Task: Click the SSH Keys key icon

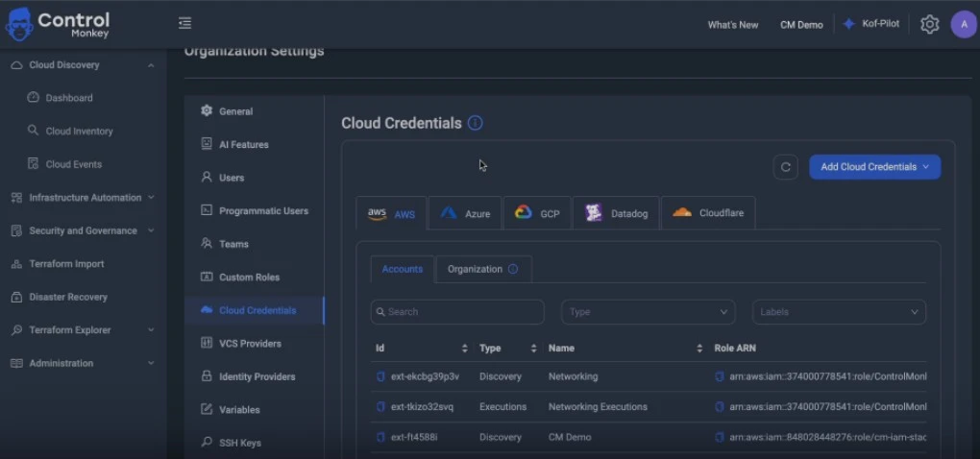Action: 207,442
